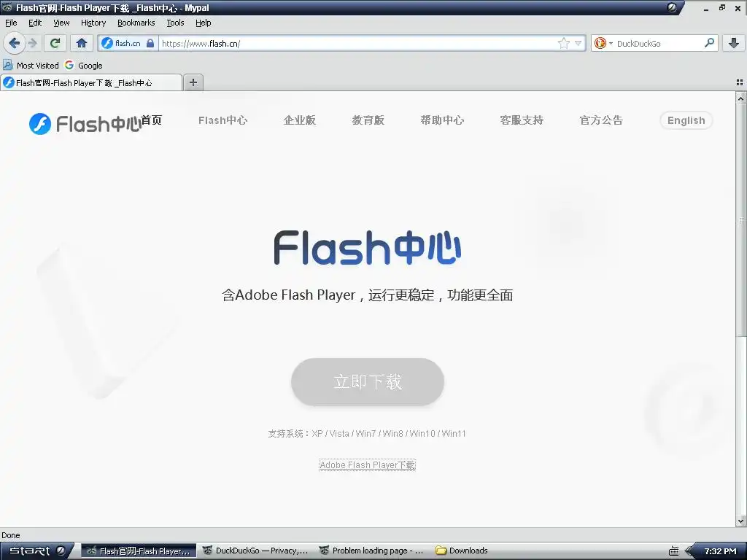Image resolution: width=747 pixels, height=560 pixels.
Task: Go to the 首页 nav link
Action: pos(152,120)
